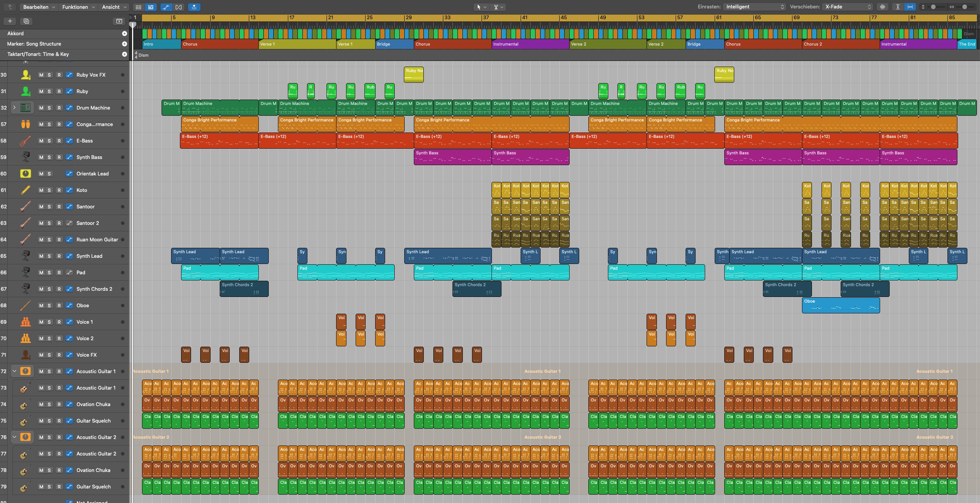Click the global tracks configuration icon

(x=119, y=21)
